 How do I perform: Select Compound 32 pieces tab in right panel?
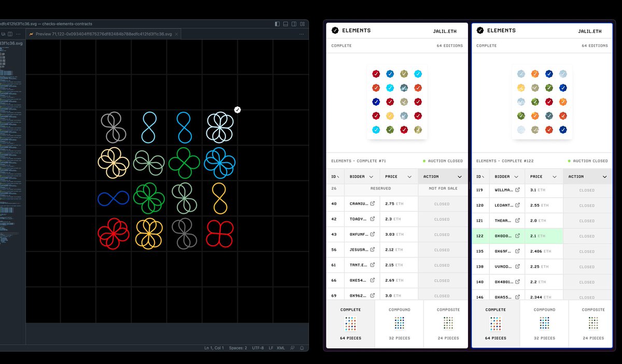click(x=544, y=324)
